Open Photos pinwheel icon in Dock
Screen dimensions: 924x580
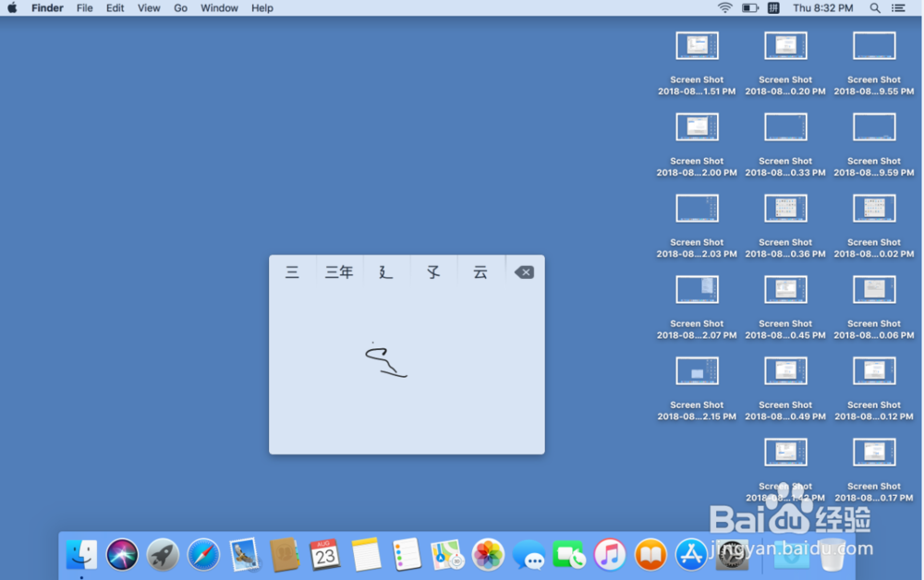tap(488, 554)
